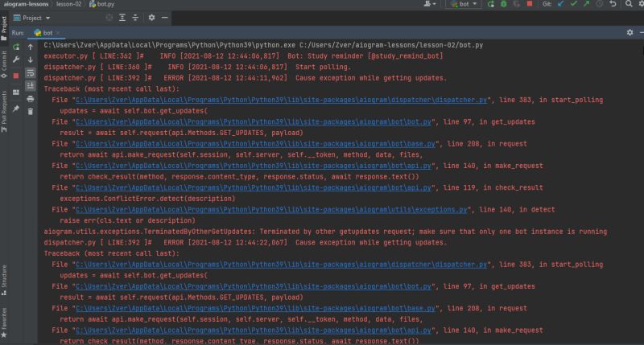Debug bot with the green bug icon
This screenshot has width=644, height=345.
coord(504,4)
